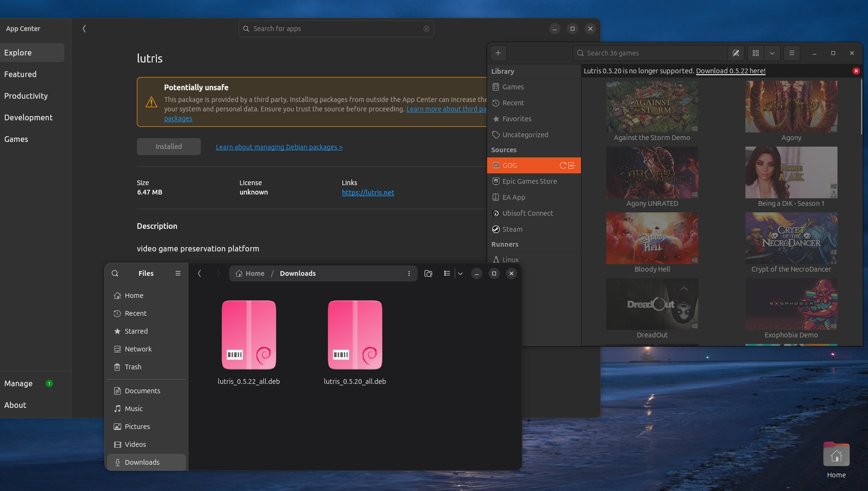Screen dimensions: 868x491
Task: Open the https://lutris.net link
Action: pos(368,193)
